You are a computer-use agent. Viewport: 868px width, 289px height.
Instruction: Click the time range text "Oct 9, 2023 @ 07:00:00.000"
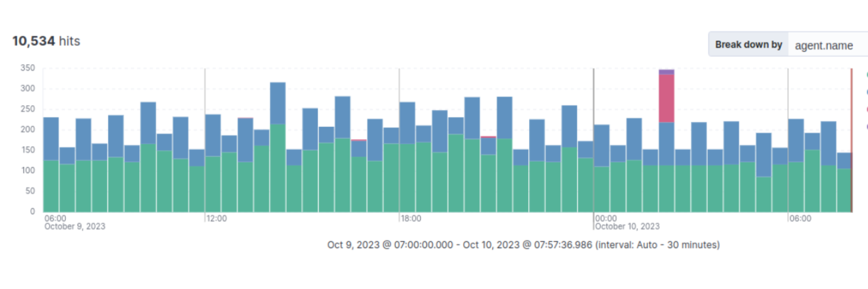pos(390,245)
